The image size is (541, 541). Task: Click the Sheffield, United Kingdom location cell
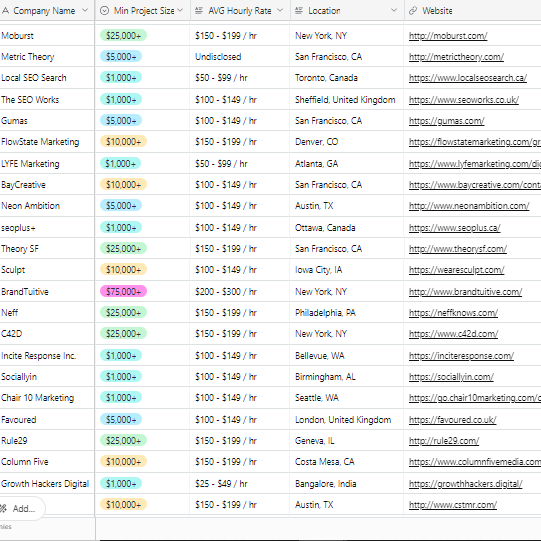[x=347, y=100]
